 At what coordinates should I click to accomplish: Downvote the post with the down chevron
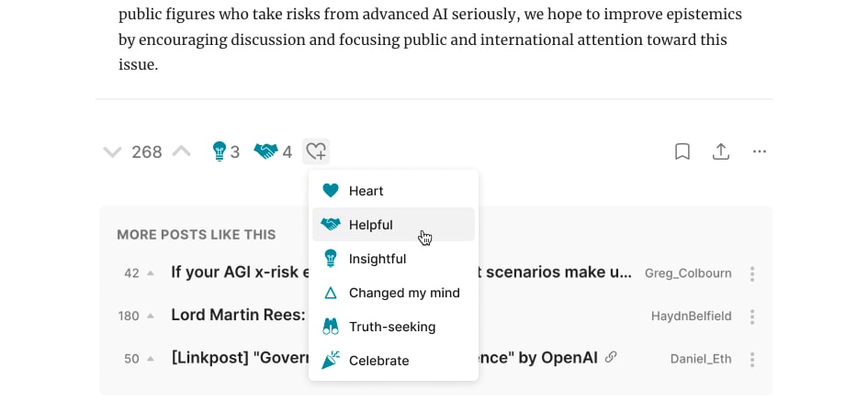coord(112,152)
